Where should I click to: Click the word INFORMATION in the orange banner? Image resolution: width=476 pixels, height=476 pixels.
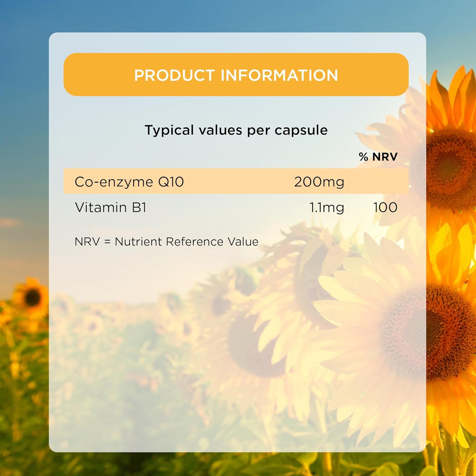[279, 75]
